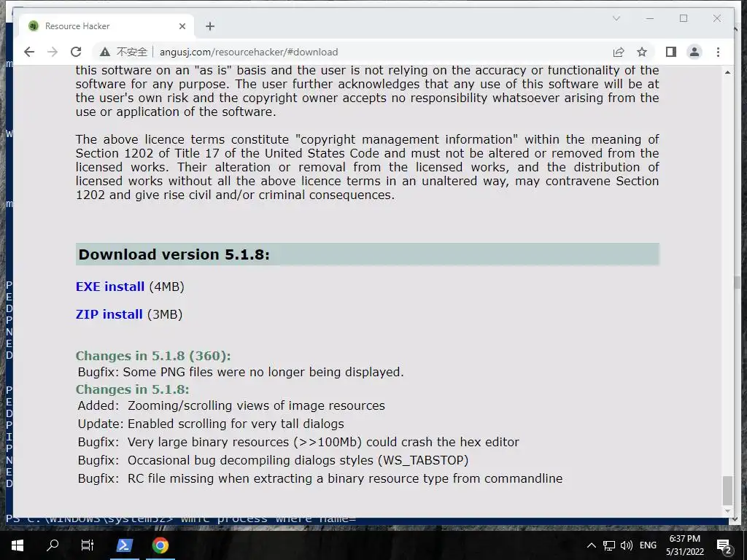This screenshot has height=560, width=747.
Task: Open the Chrome profile avatar menu
Action: click(x=694, y=52)
